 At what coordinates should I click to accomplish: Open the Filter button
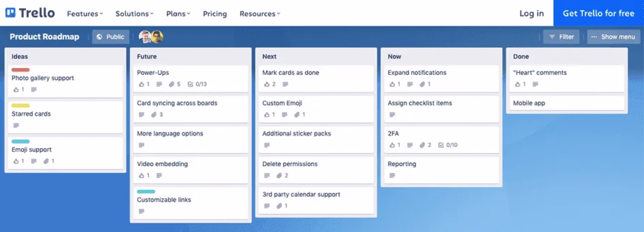click(561, 37)
